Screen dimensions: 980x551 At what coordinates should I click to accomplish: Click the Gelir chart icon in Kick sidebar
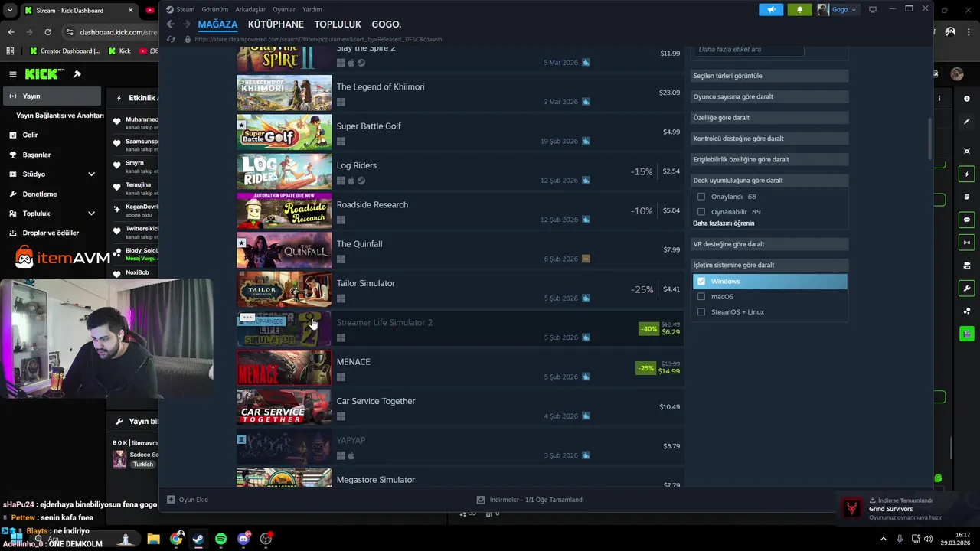[x=13, y=135]
